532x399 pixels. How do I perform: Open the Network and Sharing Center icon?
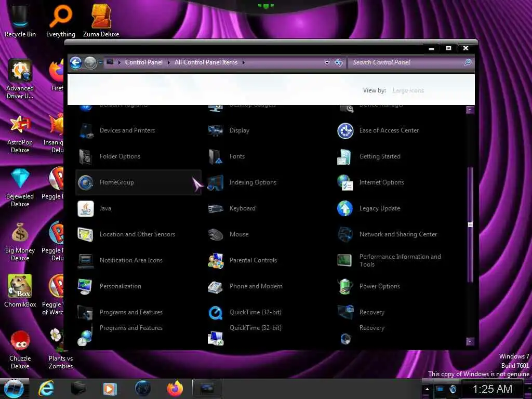tap(345, 234)
